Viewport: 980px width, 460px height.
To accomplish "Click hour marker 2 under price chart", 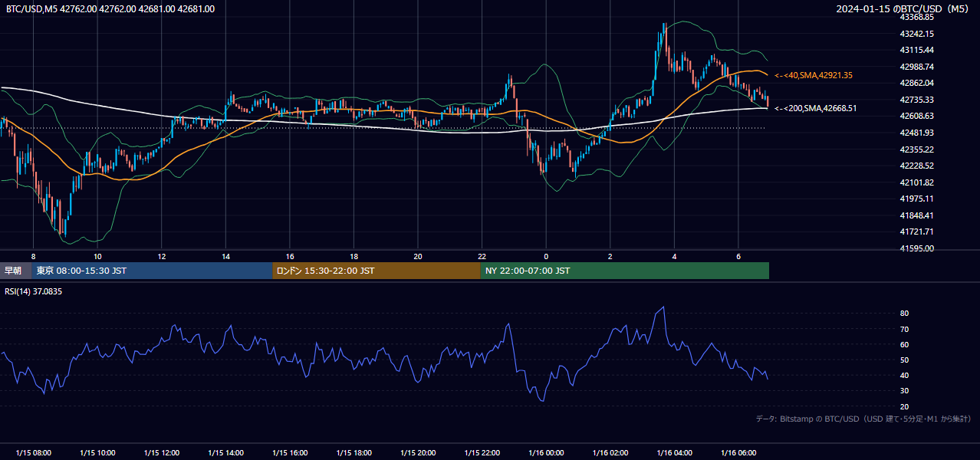I will coord(610,256).
